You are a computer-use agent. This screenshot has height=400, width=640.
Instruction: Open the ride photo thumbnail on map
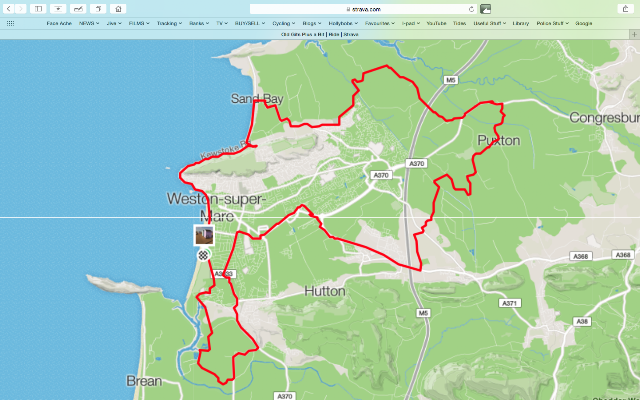point(204,236)
